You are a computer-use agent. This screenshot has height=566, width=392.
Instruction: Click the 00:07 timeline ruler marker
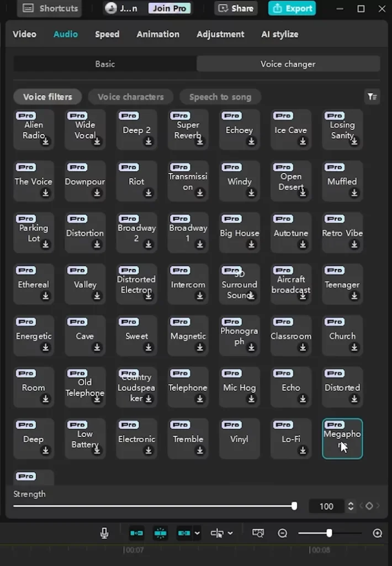click(x=134, y=550)
